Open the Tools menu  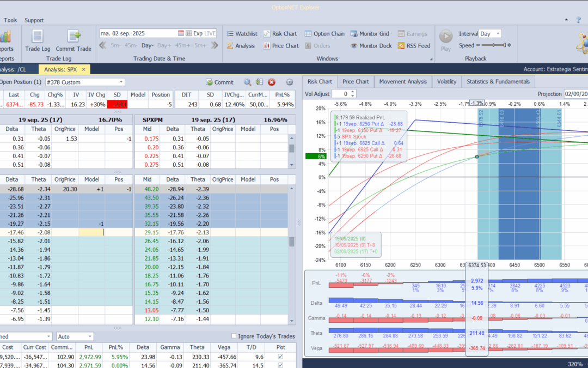10,20
